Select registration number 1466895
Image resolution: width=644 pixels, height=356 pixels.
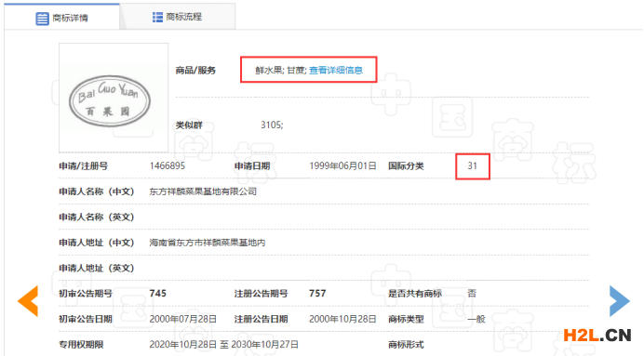168,165
